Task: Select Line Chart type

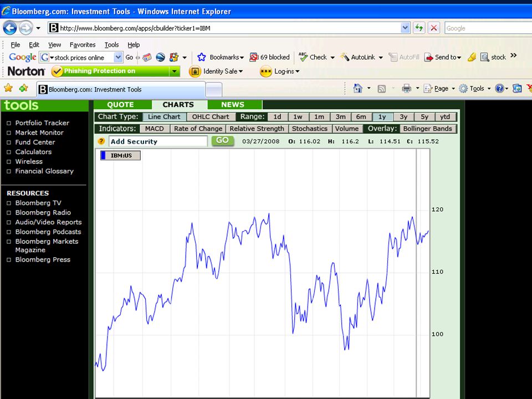Action: (164, 117)
